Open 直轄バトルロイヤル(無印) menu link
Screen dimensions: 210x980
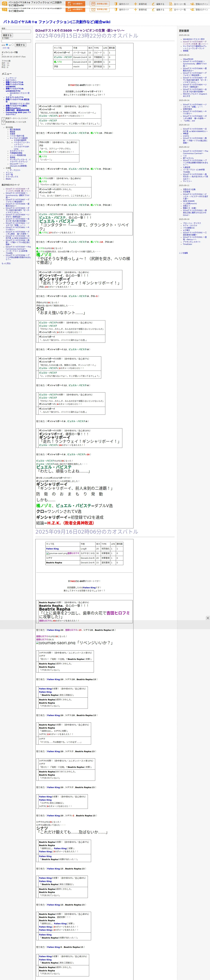pyautogui.click(x=16, y=106)
